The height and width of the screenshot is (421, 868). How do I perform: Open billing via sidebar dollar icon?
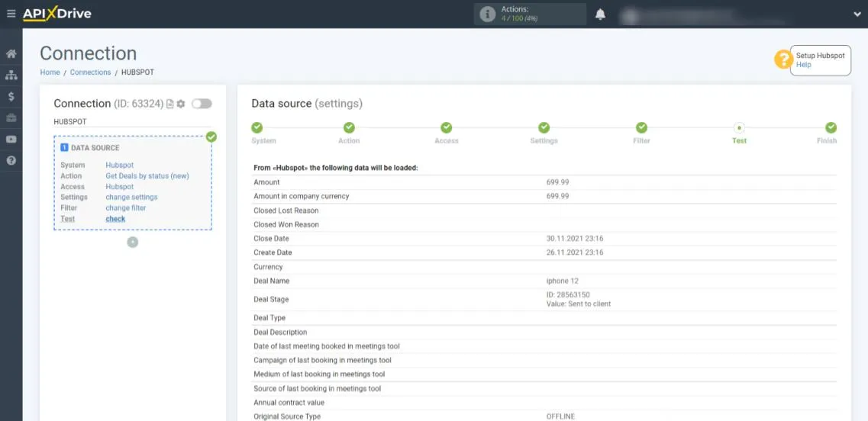click(11, 97)
